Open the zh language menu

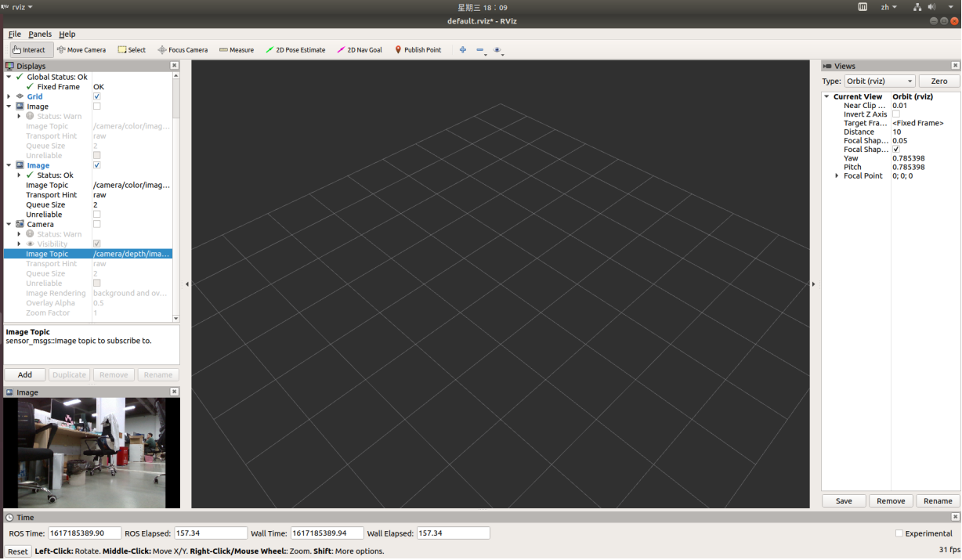coord(889,7)
